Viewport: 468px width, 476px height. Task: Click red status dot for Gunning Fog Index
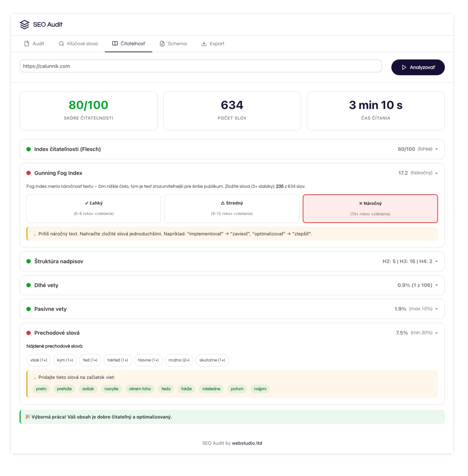pos(28,173)
